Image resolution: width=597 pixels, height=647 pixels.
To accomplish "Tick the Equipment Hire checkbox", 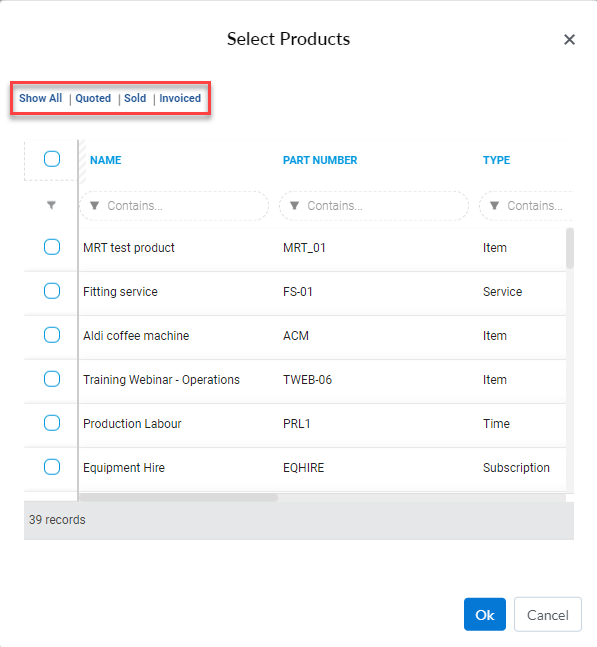I will [x=52, y=467].
